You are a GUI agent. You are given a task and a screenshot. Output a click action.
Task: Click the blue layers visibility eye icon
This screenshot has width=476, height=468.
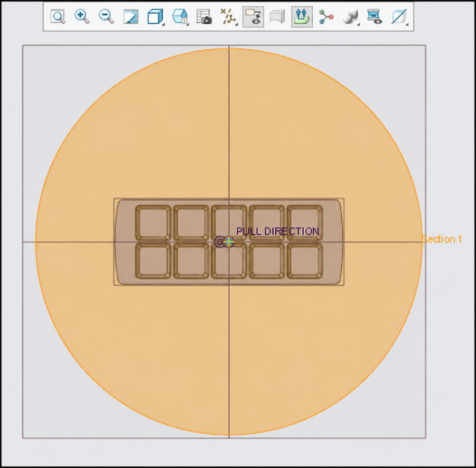pyautogui.click(x=375, y=17)
